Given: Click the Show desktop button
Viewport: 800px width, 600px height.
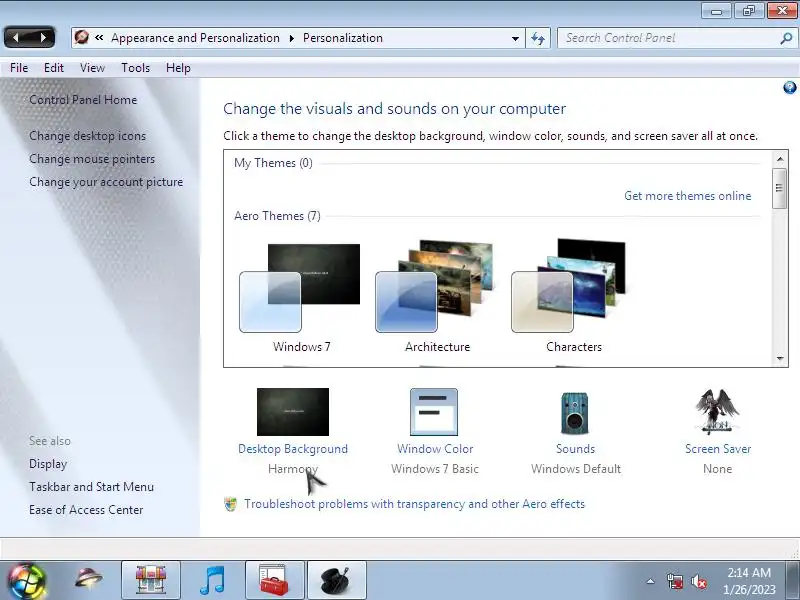Looking at the screenshot, I should [x=793, y=580].
